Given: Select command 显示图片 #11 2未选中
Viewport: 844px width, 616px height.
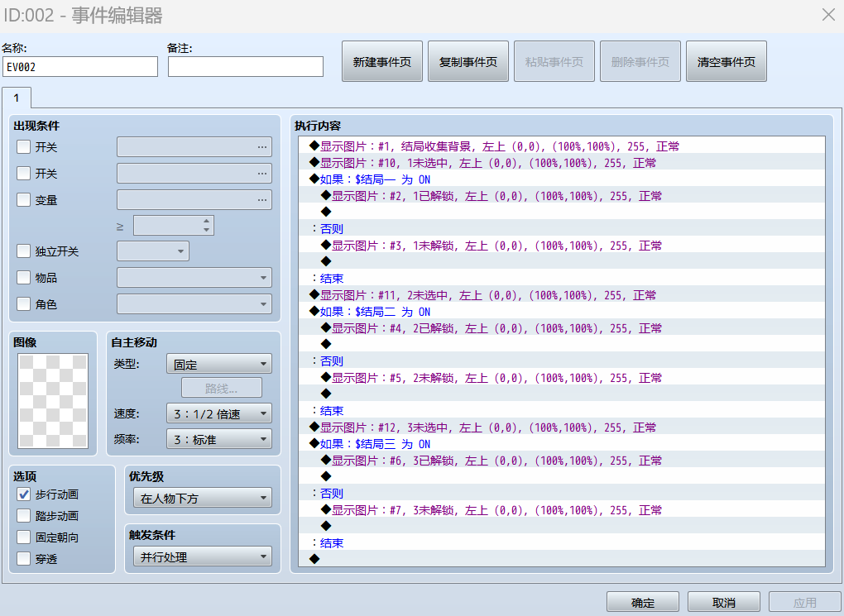Looking at the screenshot, I should [x=561, y=295].
